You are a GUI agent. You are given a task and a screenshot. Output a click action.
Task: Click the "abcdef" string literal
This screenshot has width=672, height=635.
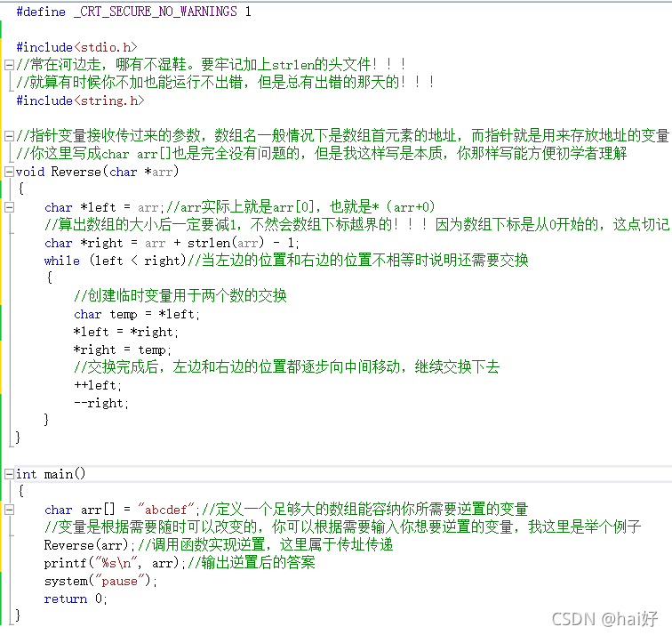[166, 510]
